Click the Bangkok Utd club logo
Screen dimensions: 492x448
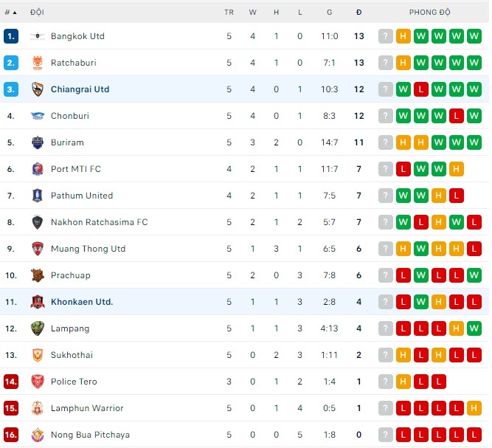click(x=38, y=36)
